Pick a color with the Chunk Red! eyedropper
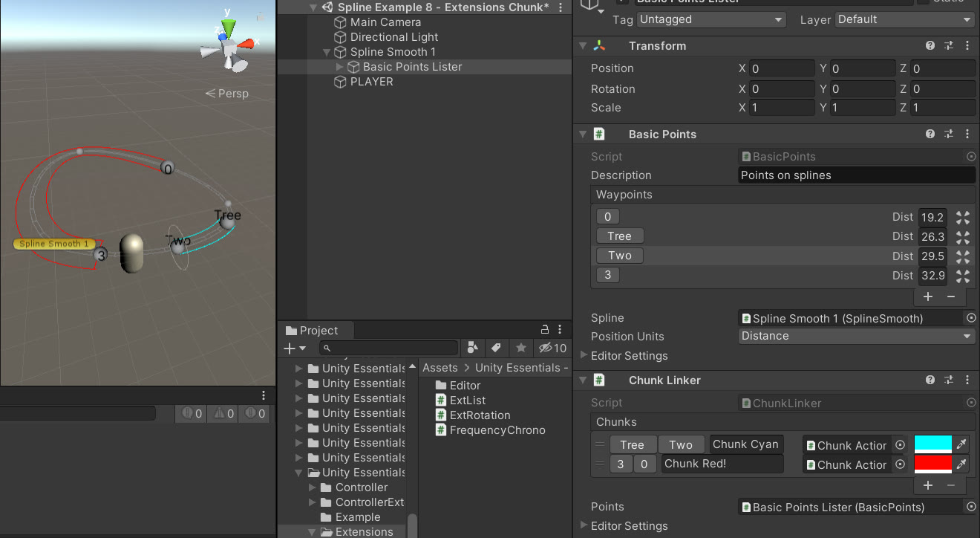980x538 pixels. point(961,464)
